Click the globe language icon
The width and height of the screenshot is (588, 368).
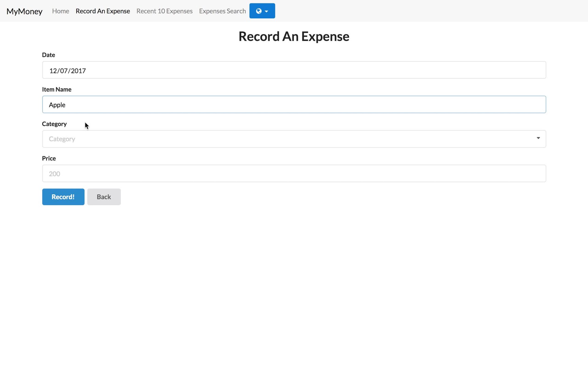(259, 11)
